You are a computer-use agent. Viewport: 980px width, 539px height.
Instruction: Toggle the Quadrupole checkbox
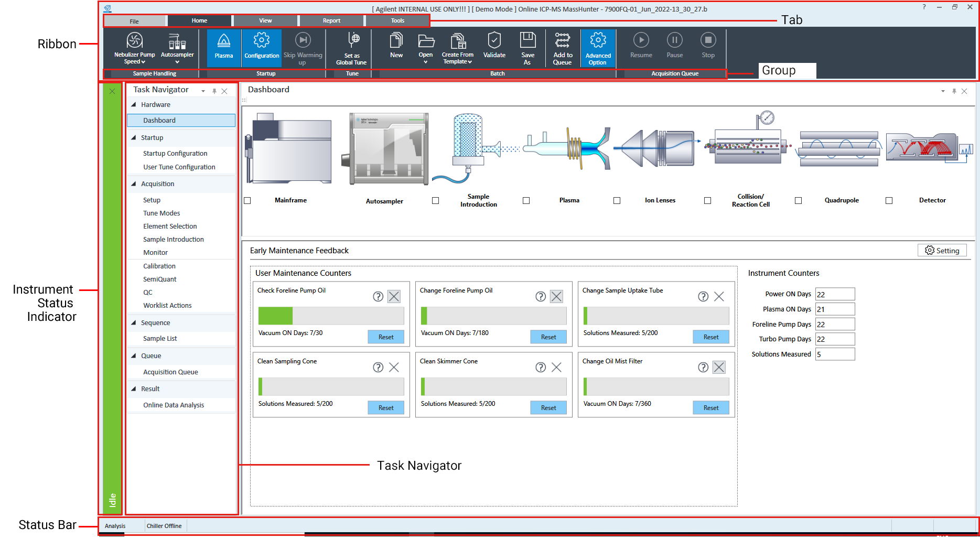pos(798,200)
